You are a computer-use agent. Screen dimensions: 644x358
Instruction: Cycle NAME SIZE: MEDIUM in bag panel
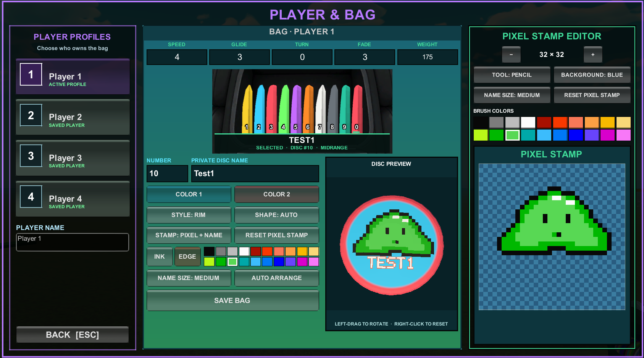(x=189, y=278)
